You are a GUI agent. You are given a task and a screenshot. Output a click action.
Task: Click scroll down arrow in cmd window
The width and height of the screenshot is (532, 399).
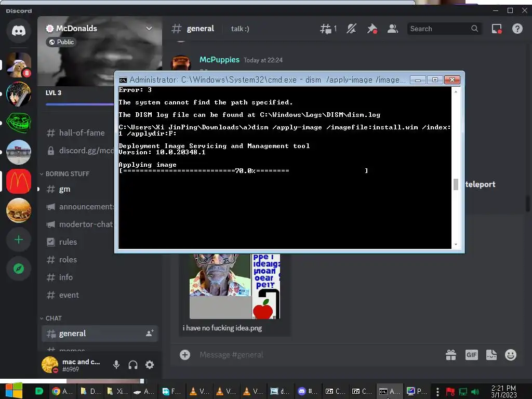click(456, 244)
